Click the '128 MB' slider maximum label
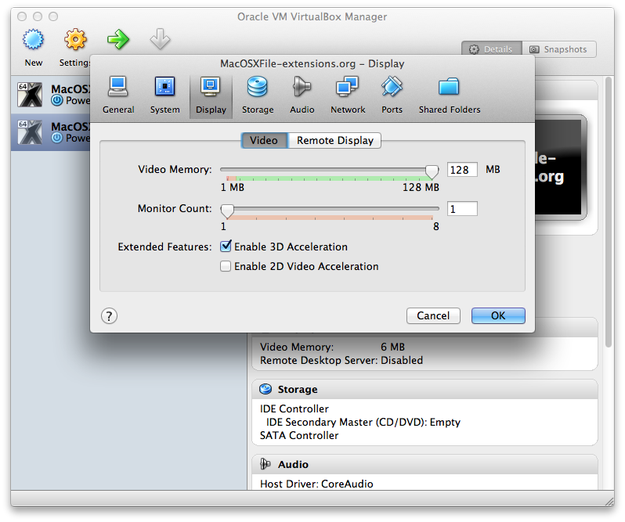 [x=421, y=187]
